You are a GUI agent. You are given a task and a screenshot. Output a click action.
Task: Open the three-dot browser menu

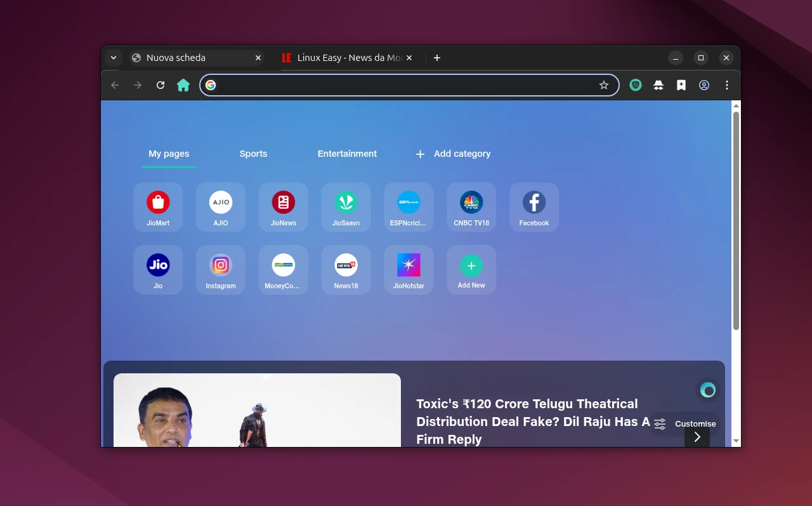point(726,84)
